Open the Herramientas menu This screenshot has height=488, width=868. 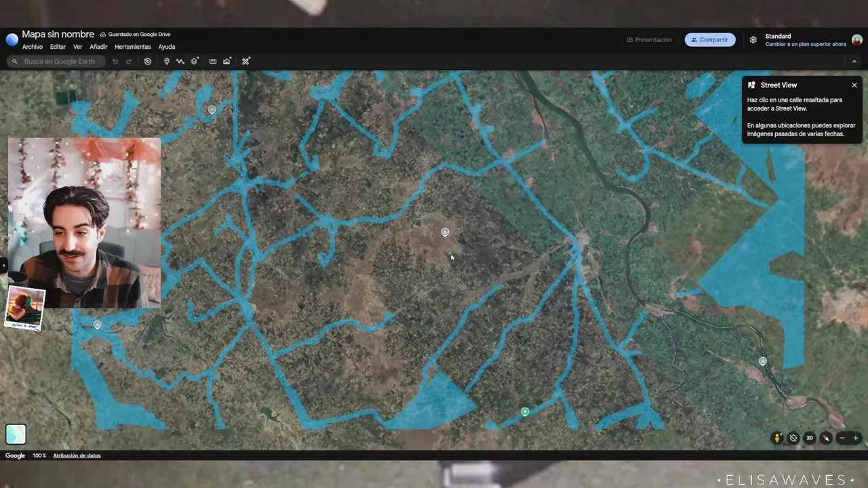point(133,47)
